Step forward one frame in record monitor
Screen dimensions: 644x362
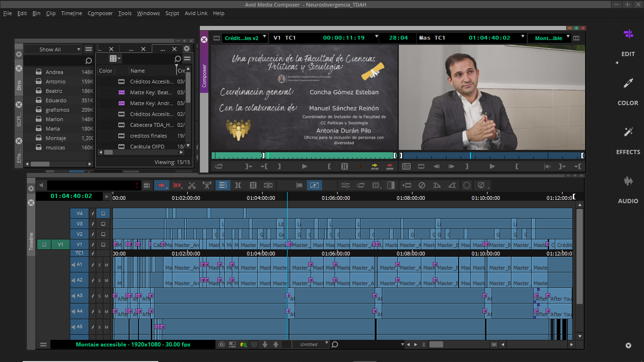[x=452, y=166]
